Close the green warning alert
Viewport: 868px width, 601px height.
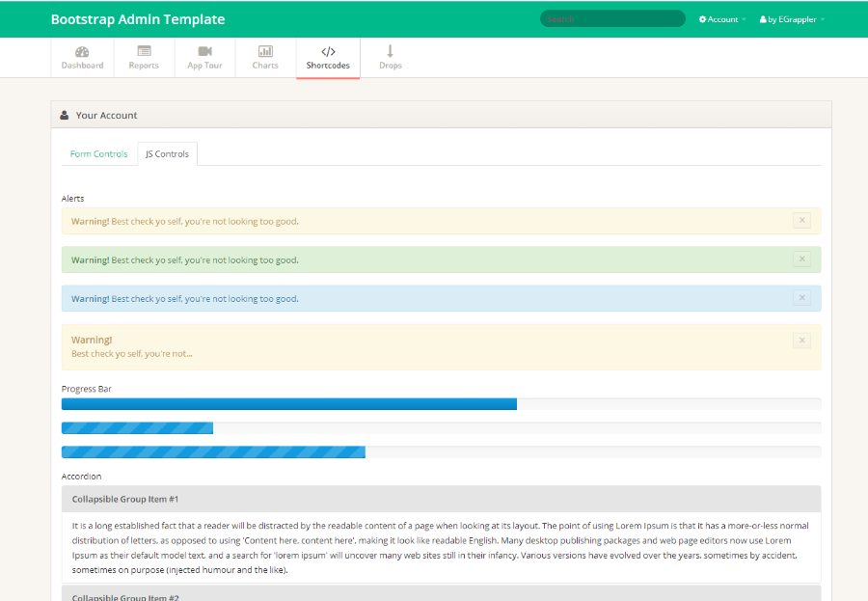pos(801,260)
